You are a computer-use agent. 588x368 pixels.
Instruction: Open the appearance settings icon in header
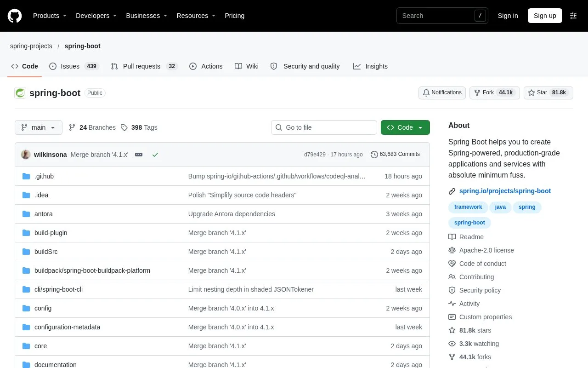point(573,16)
